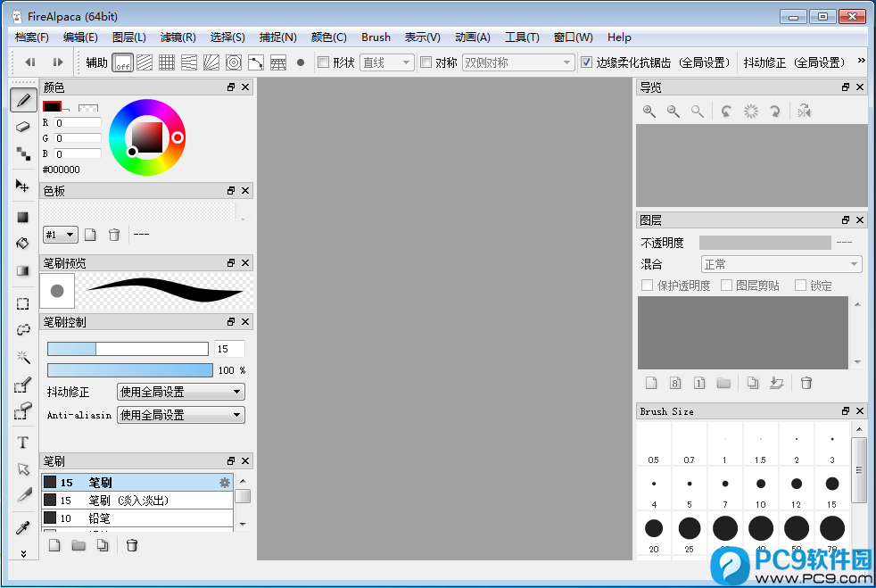Enable the concentric circle snap icon
The width and height of the screenshot is (876, 588).
pos(234,62)
